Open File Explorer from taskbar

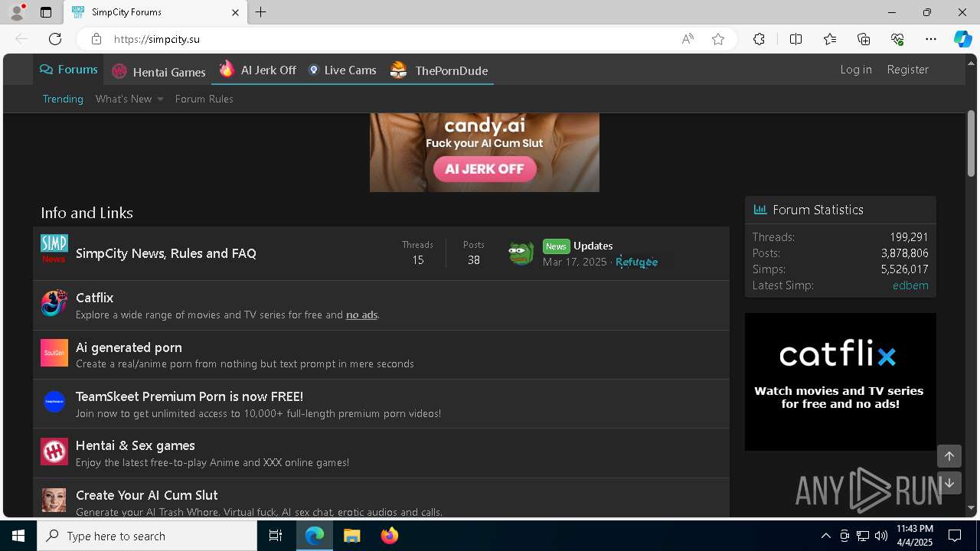coord(352,536)
